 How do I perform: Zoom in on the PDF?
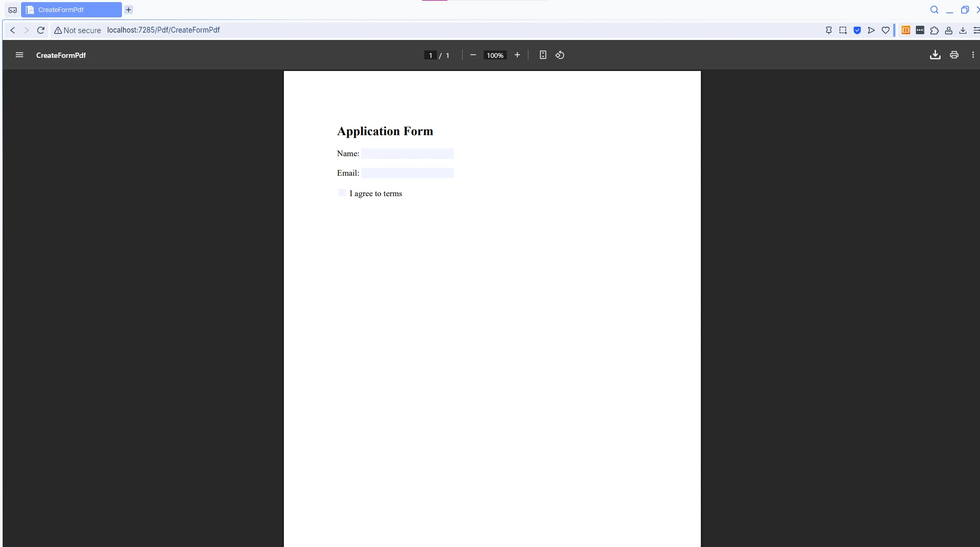point(517,55)
